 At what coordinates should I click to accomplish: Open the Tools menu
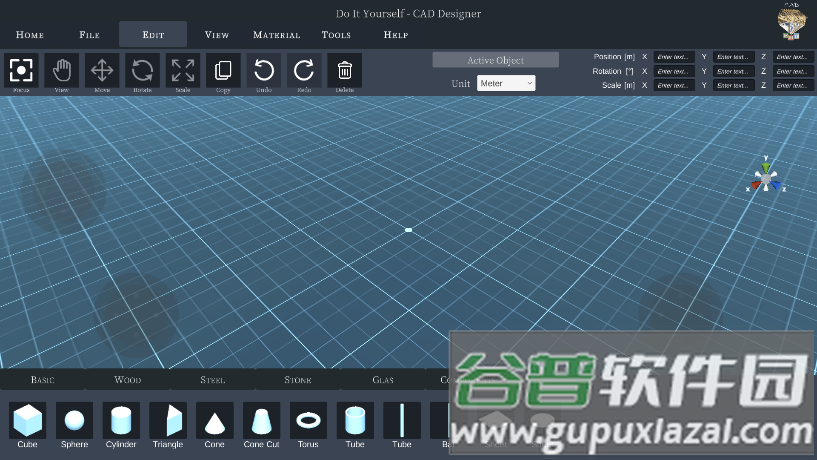coord(336,35)
